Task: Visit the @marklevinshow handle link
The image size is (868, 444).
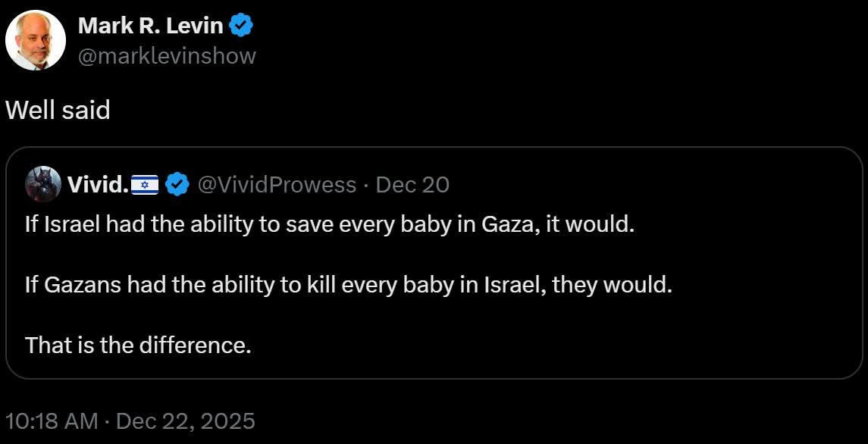Action: pos(167,55)
